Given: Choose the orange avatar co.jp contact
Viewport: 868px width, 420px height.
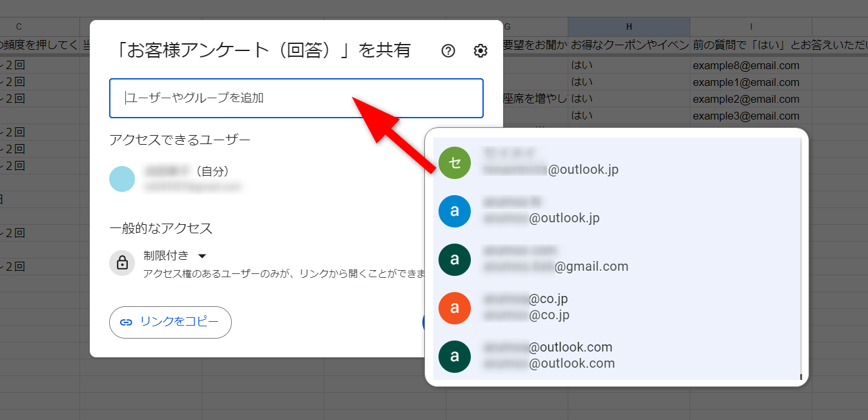Looking at the screenshot, I should [x=455, y=308].
